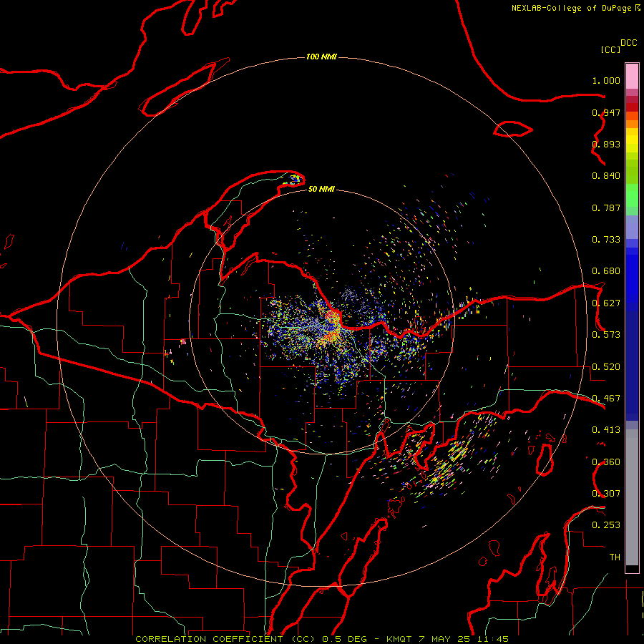Screen dimensions: 644x644
Task: Select the 1.000 scale value
Action: point(606,80)
